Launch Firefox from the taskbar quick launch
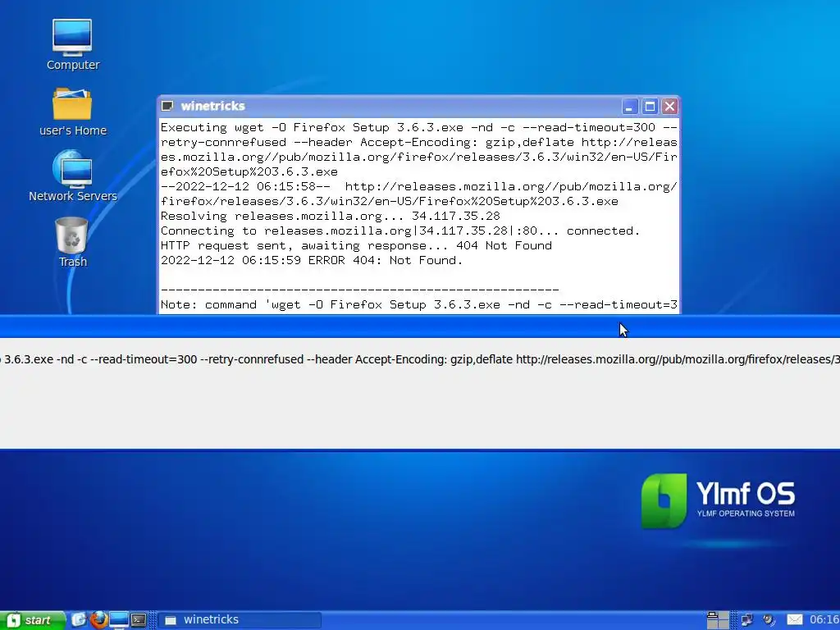The width and height of the screenshot is (840, 630). point(98,620)
